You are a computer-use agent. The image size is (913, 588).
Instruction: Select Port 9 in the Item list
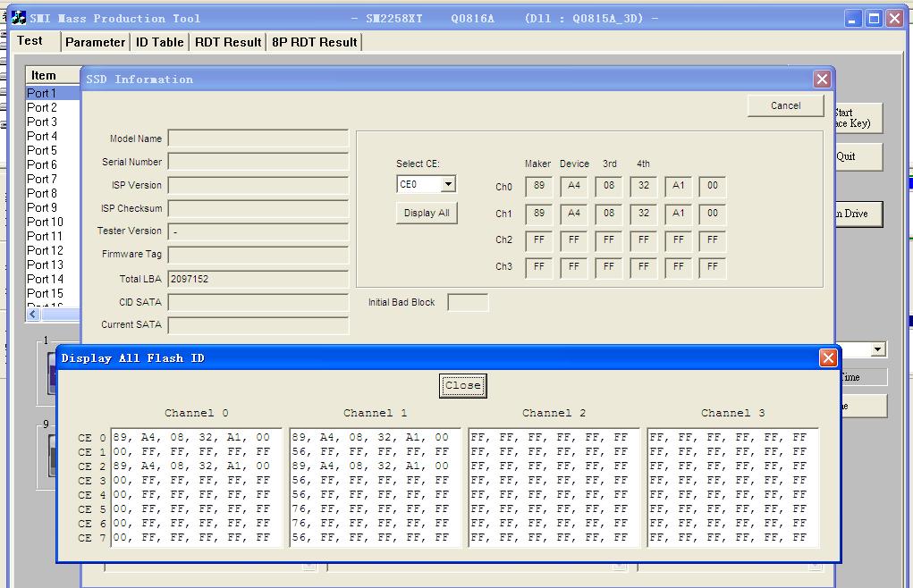pos(53,207)
